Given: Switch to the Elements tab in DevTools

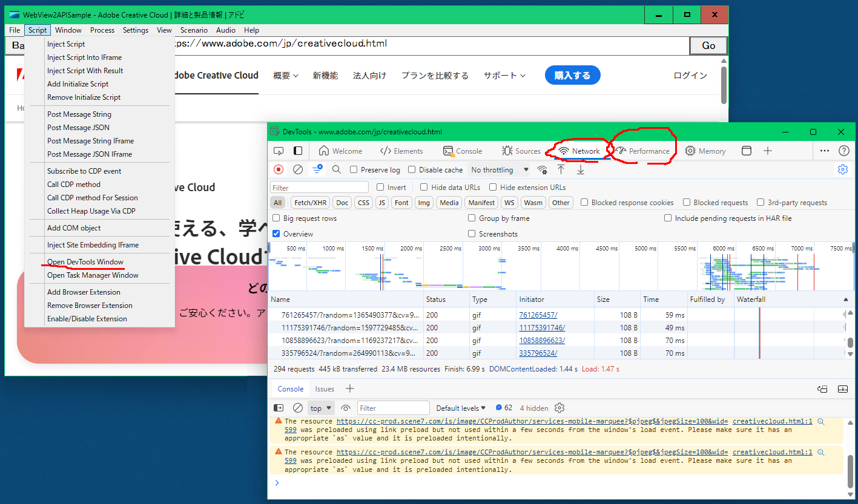Looking at the screenshot, I should click(x=401, y=151).
